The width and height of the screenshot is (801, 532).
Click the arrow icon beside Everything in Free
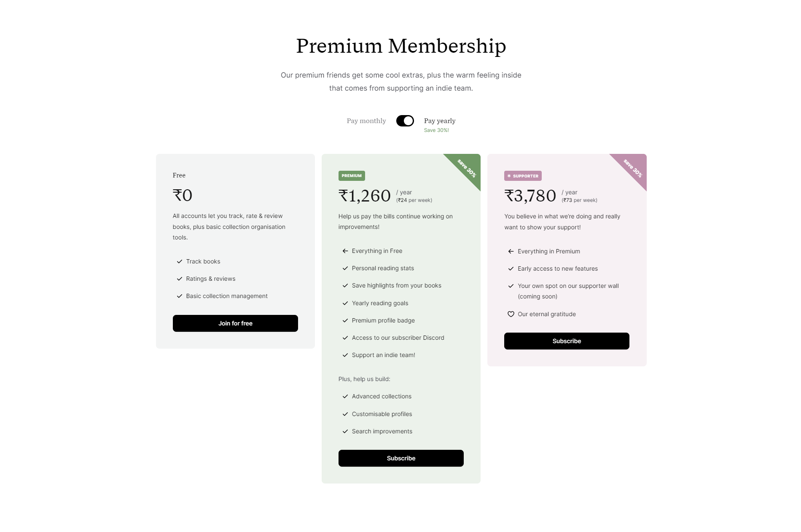tap(345, 251)
